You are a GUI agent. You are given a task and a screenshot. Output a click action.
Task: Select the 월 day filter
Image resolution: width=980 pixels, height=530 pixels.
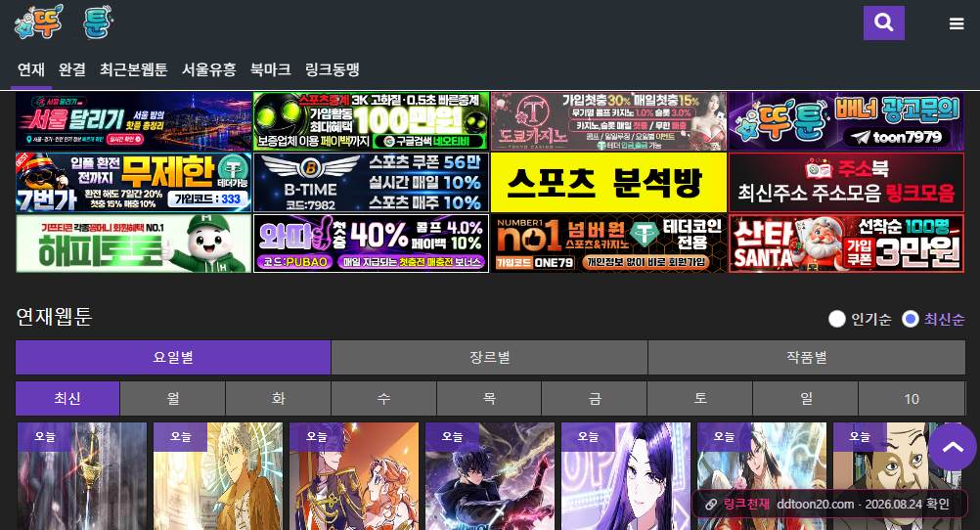[172, 398]
